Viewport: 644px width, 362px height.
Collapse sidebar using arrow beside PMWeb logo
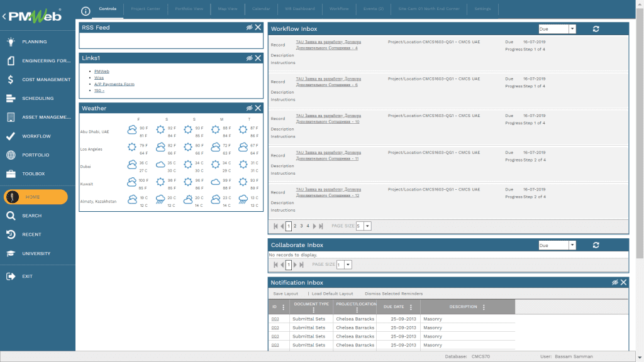coord(4,16)
